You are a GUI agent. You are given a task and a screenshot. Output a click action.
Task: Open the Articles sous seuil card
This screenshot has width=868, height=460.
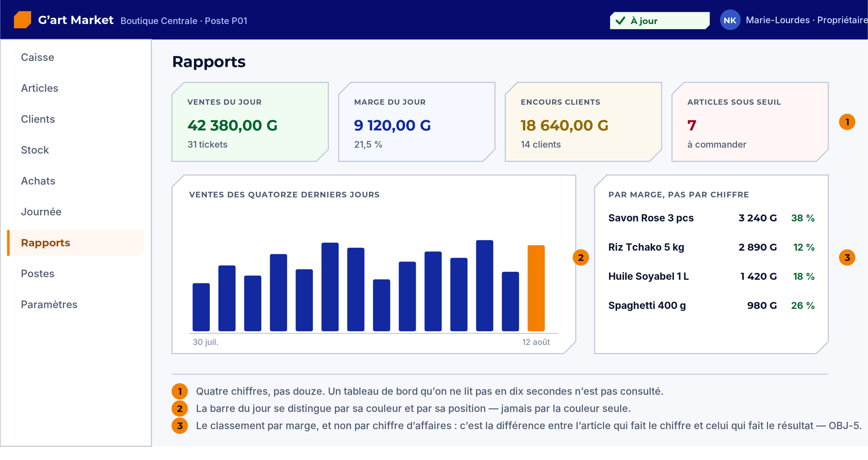pyautogui.click(x=750, y=122)
